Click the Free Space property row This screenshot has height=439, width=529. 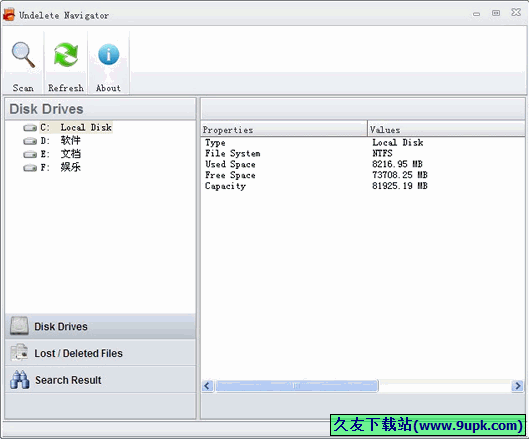pos(363,175)
